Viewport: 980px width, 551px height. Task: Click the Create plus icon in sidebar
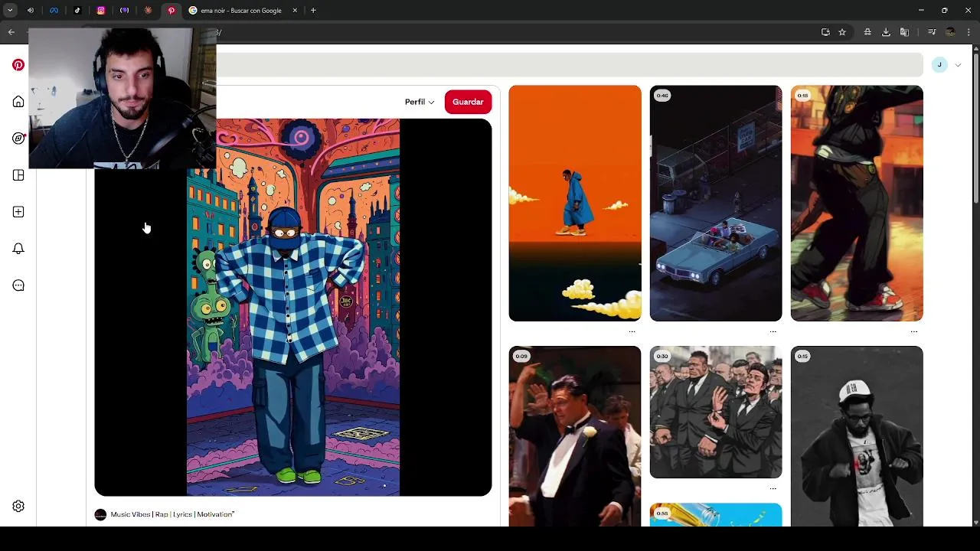click(x=18, y=212)
